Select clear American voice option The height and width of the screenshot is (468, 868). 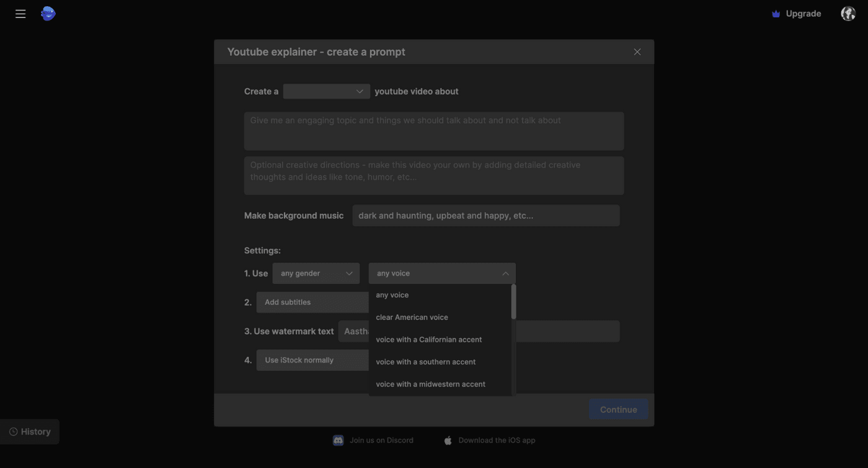click(412, 317)
